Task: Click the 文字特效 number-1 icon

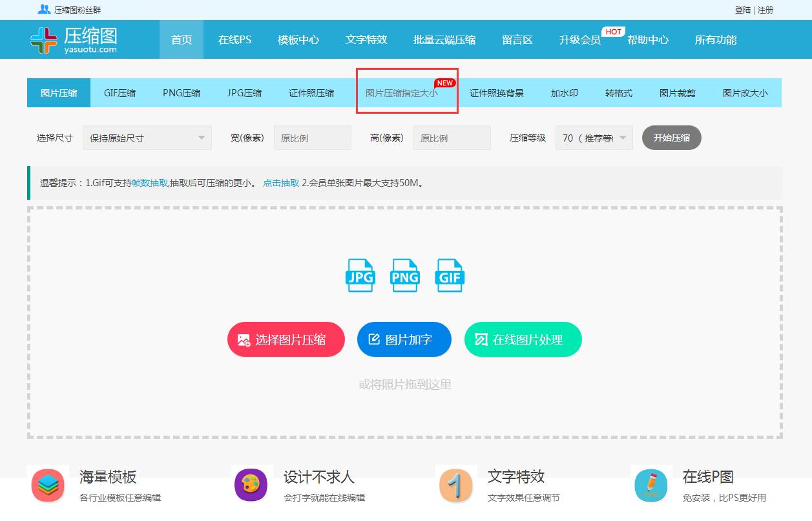Action: pyautogui.click(x=456, y=485)
